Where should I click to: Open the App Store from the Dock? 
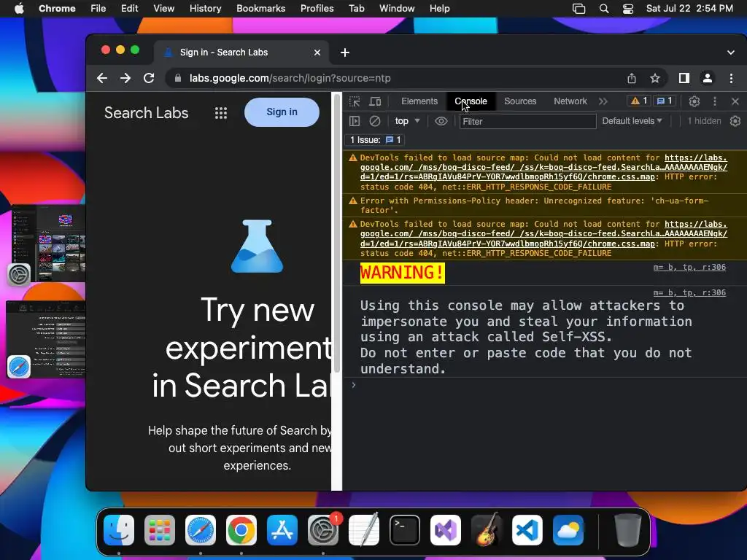[282, 530]
